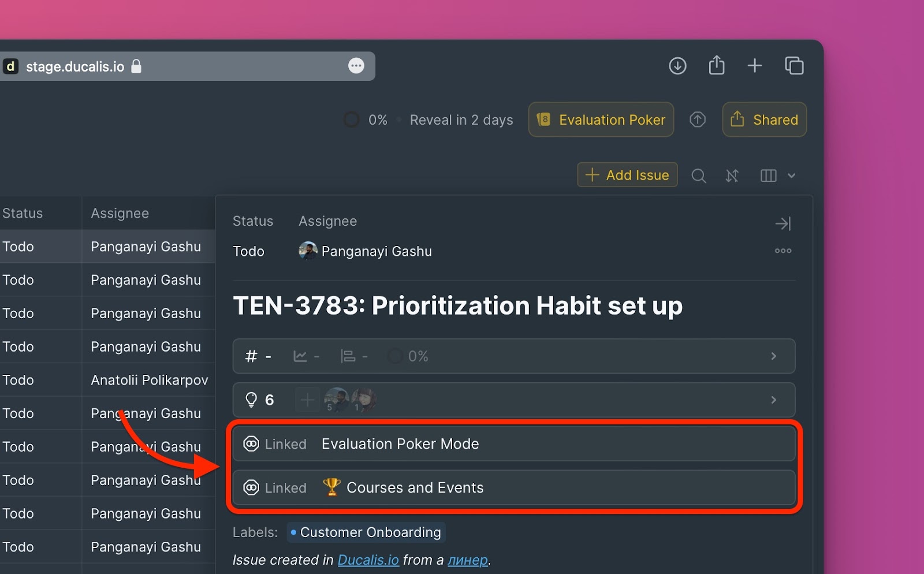Collapse the issue side panel
The image size is (924, 574).
[x=783, y=223]
